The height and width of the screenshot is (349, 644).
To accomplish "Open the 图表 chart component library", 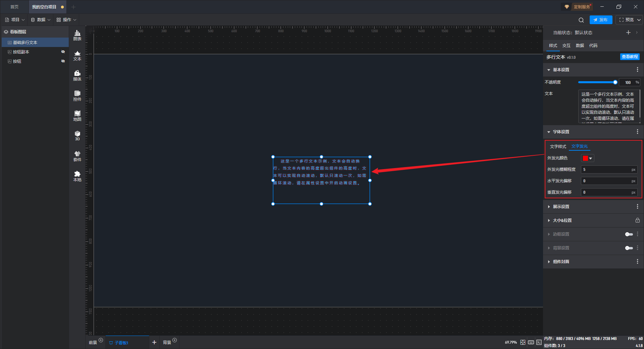I will 77,35.
